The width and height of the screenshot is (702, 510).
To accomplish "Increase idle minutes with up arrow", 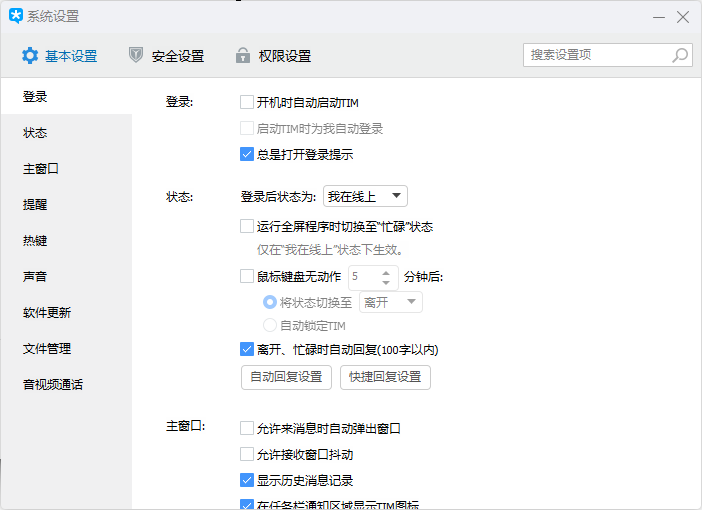I will [386, 271].
